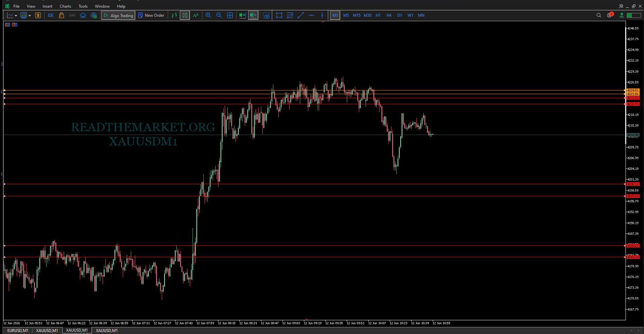Screen dimensions: 644x334
Task: Switch to M30 timeframe
Action: click(x=367, y=15)
